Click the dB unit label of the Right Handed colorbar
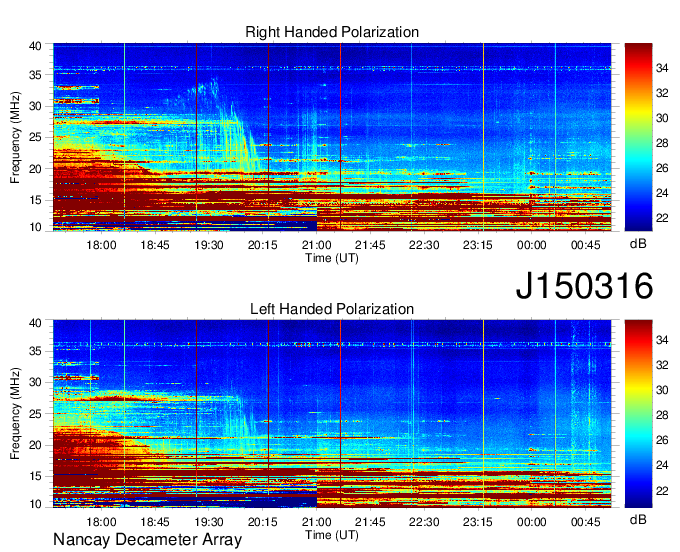 point(638,244)
